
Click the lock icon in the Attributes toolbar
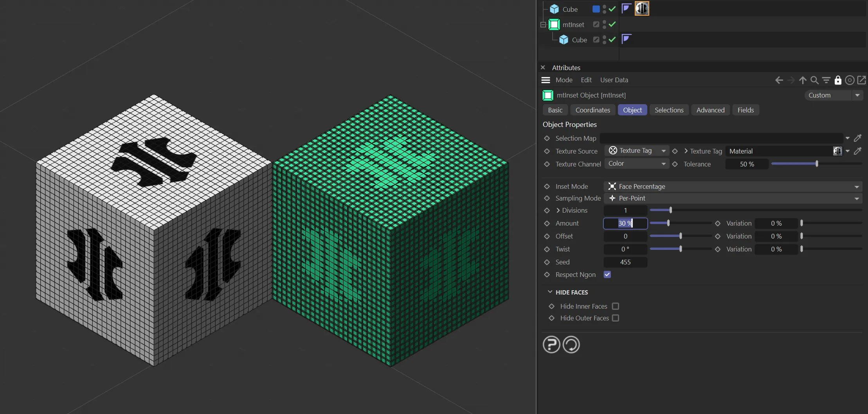tap(838, 80)
